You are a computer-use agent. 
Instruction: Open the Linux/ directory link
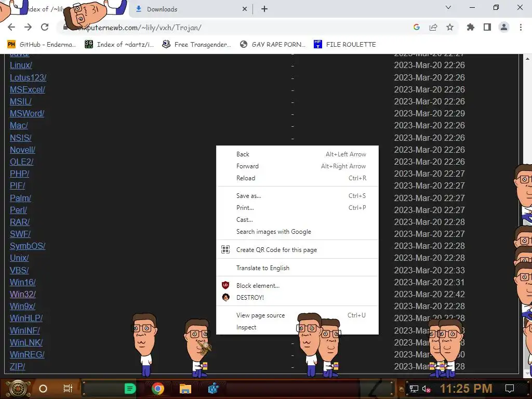(x=21, y=65)
